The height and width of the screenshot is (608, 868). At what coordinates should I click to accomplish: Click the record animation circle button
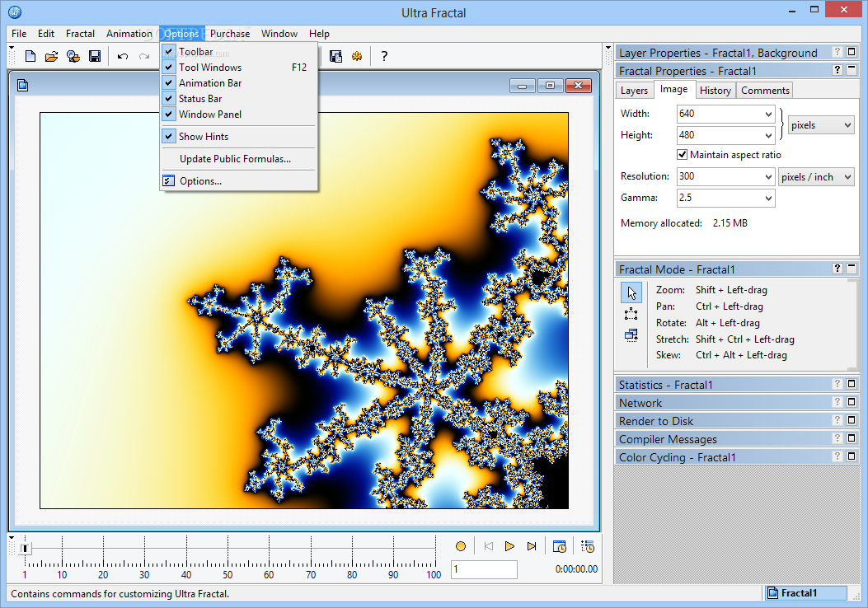461,546
